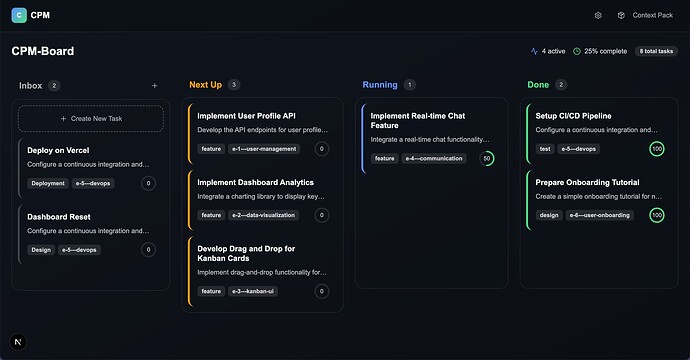Image resolution: width=690 pixels, height=360 pixels.
Task: Click the active tasks pulse icon
Action: (x=534, y=51)
